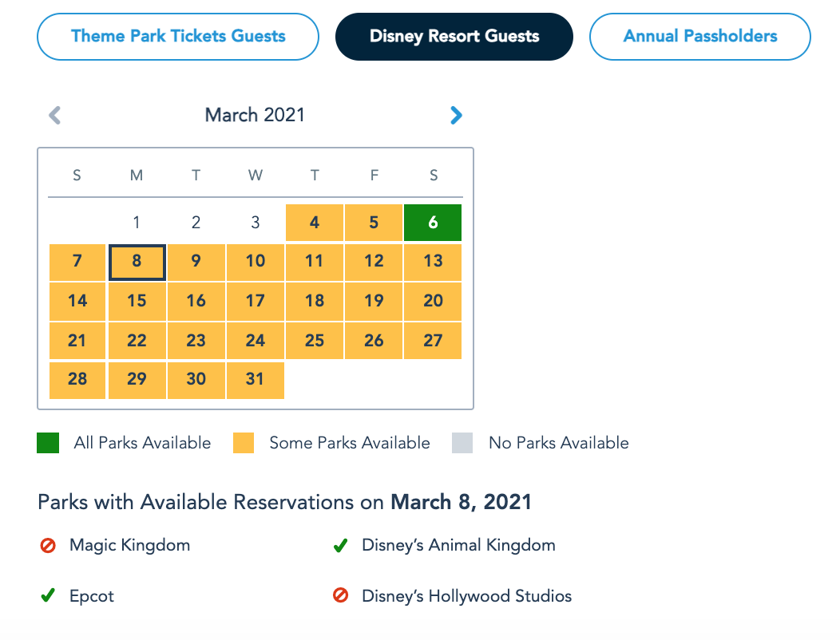
Task: Go to previous month with left arrow
Action: tap(54, 116)
